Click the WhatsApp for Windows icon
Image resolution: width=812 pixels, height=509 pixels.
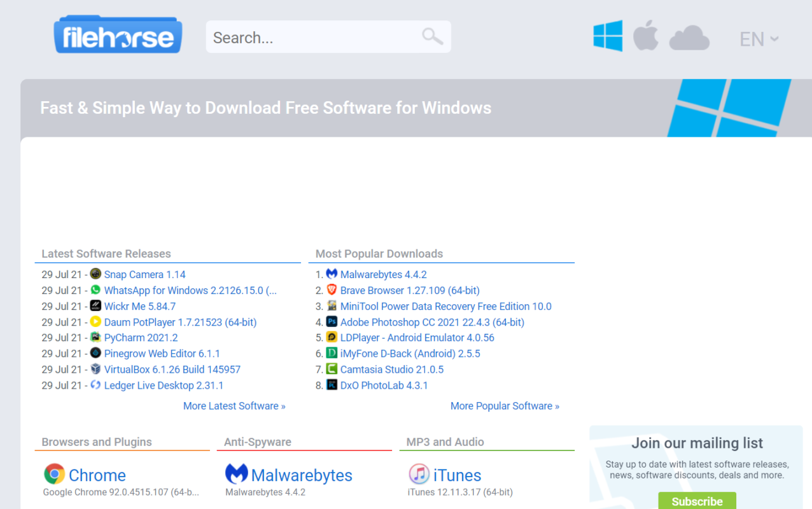tap(95, 290)
